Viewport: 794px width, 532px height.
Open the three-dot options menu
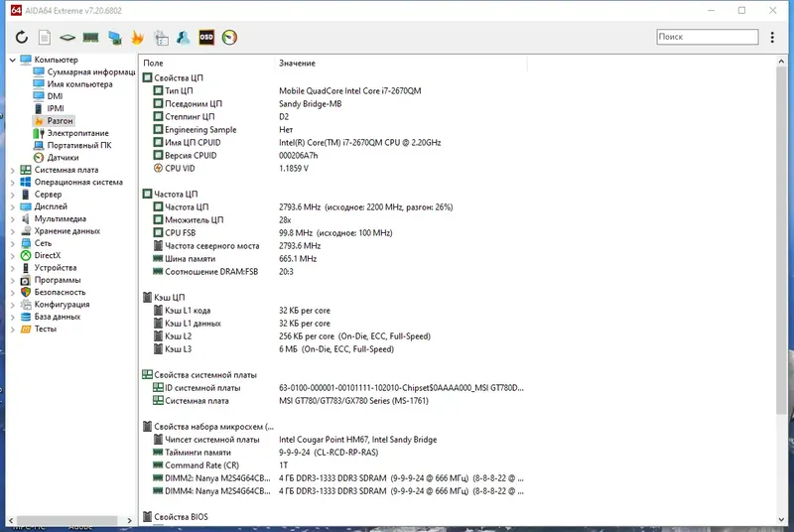[x=772, y=37]
